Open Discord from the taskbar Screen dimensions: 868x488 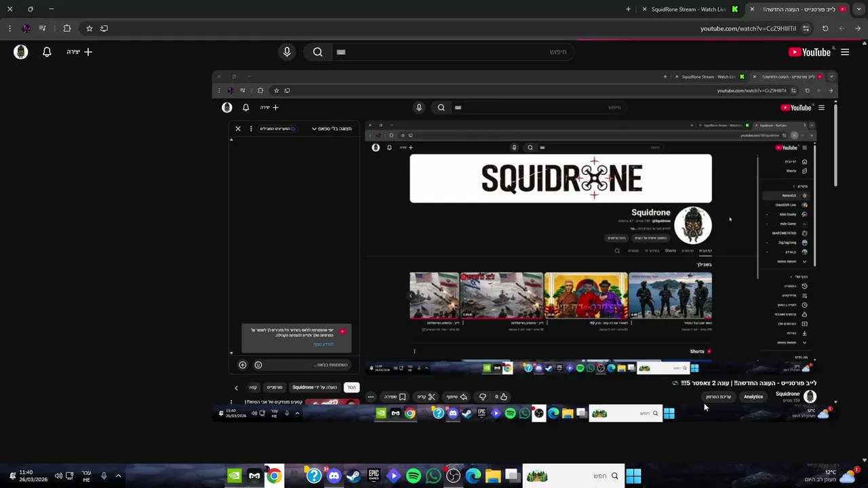pyautogui.click(x=334, y=476)
